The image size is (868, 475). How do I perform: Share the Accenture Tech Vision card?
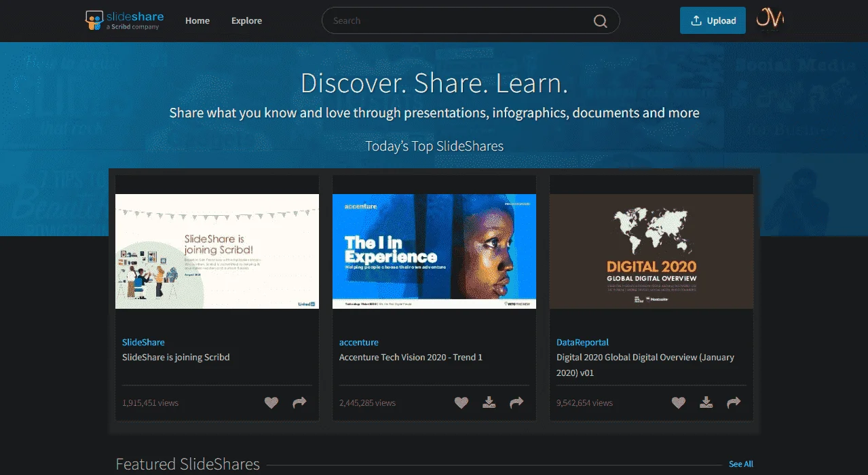tap(516, 402)
